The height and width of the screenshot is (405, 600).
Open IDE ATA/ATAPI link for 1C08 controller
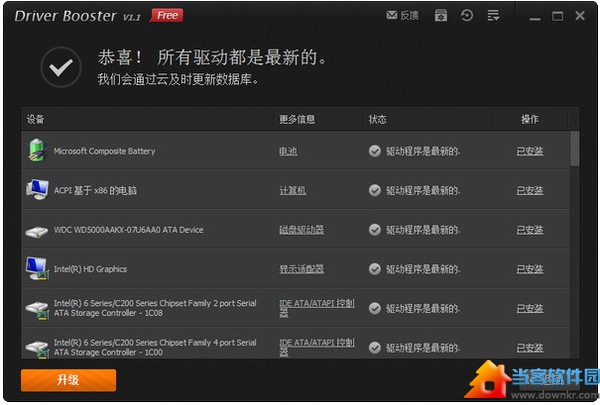pos(317,308)
